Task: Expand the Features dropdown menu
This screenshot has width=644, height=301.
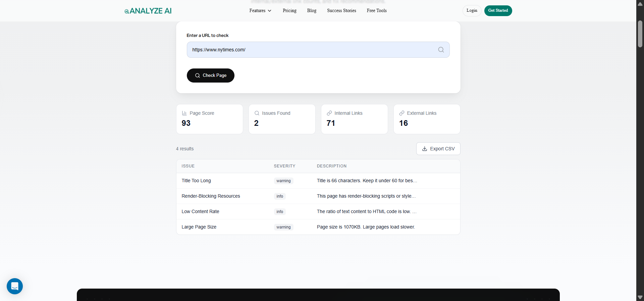Action: pyautogui.click(x=260, y=11)
